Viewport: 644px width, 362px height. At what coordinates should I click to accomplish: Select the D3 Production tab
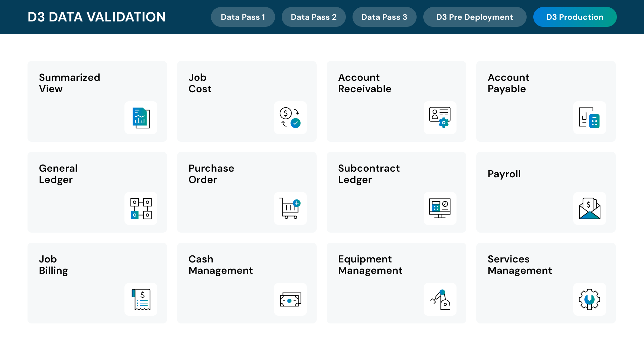575,17
